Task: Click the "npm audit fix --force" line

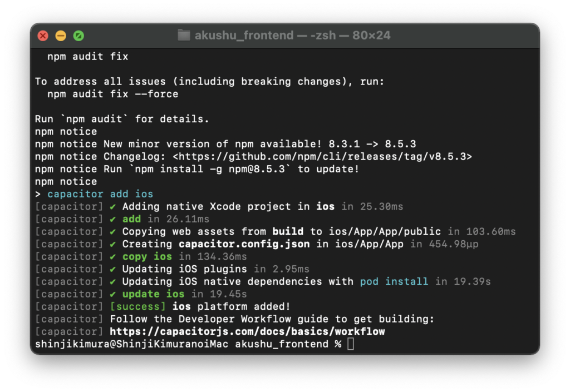Action: pos(113,94)
